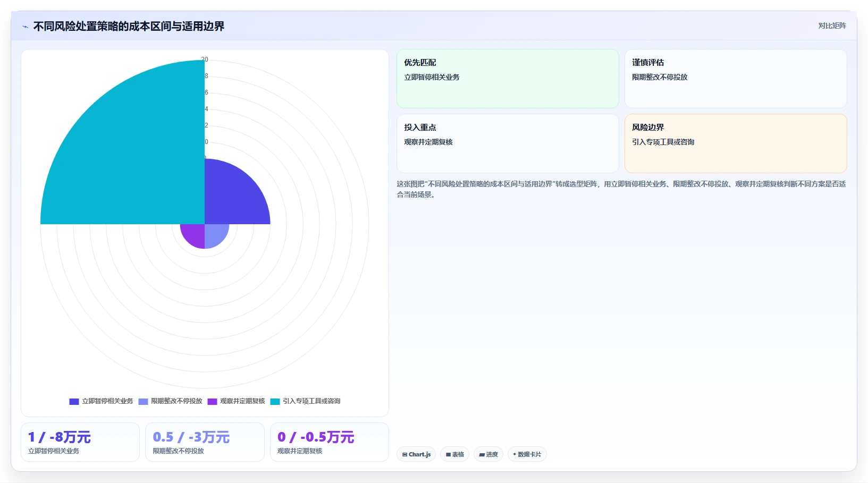Viewport: 868px width, 483px height.
Task: Open the 投入重点 matrix card
Action: coord(508,143)
